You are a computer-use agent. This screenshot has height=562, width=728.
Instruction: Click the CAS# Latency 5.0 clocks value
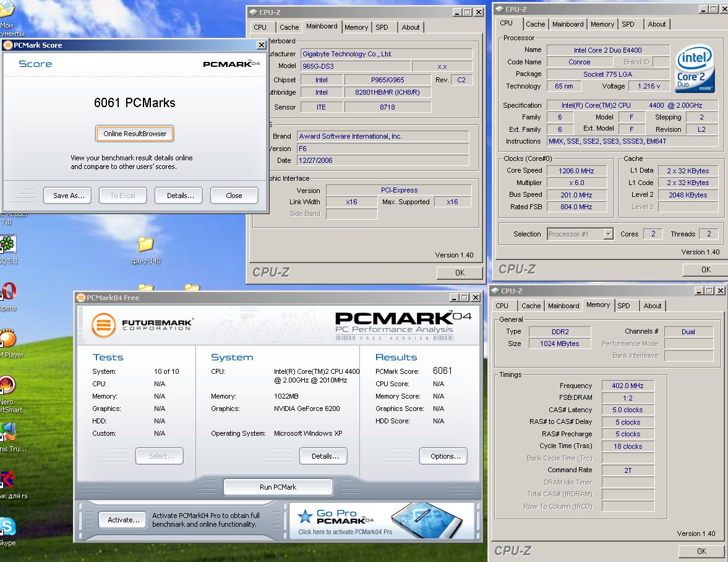(x=628, y=410)
